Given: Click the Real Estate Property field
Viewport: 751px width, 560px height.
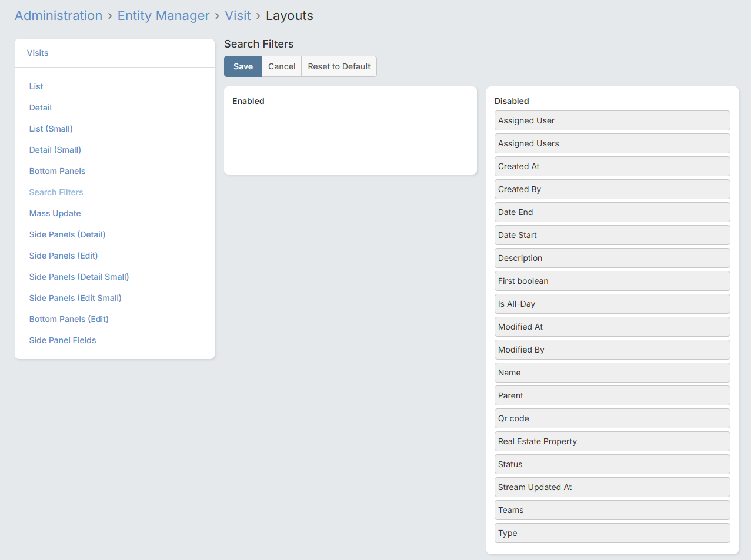Looking at the screenshot, I should [612, 441].
